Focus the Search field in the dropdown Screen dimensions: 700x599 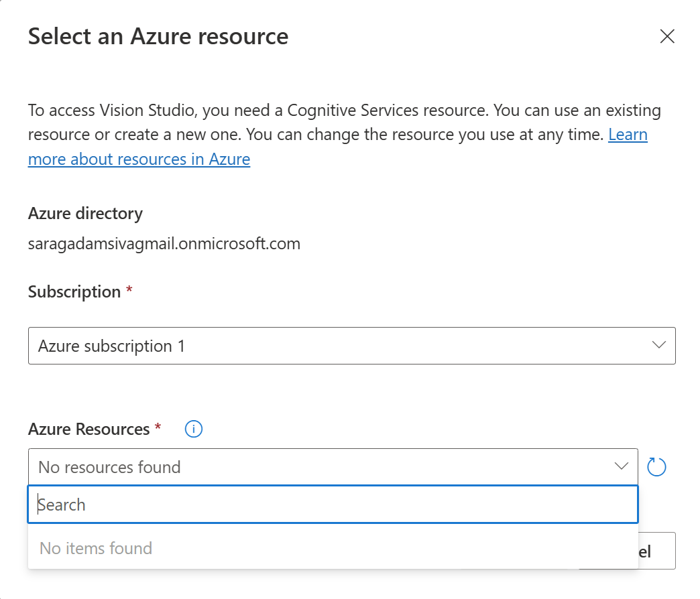pos(333,505)
